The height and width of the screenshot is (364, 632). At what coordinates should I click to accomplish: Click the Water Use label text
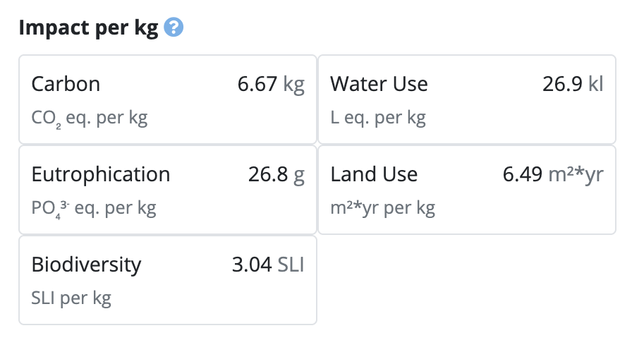click(379, 84)
